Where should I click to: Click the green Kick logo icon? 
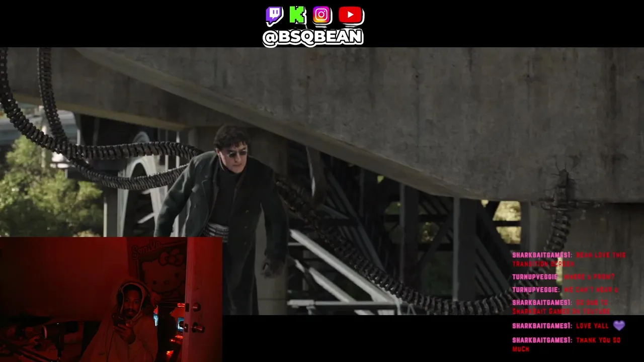[x=297, y=15]
